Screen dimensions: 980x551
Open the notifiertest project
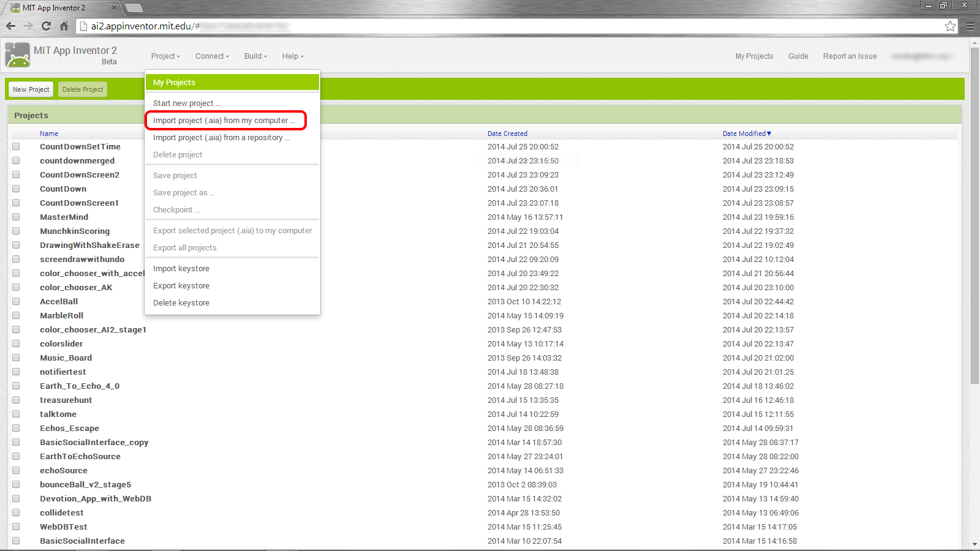pyautogui.click(x=63, y=372)
